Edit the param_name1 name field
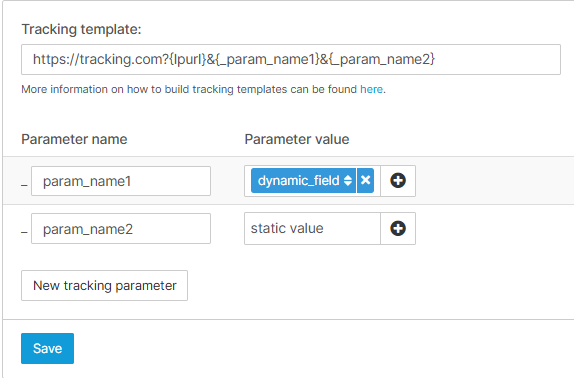This screenshot has width=574, height=379. click(x=121, y=181)
